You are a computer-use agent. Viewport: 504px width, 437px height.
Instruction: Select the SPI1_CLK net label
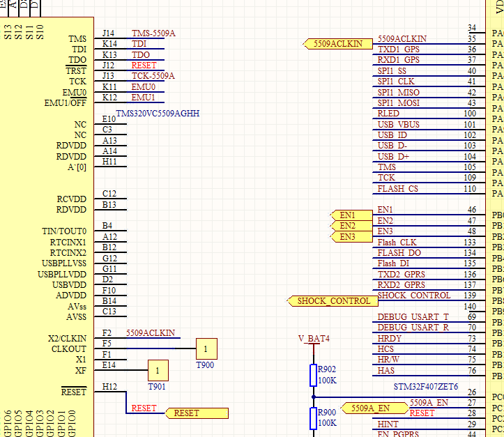click(396, 82)
